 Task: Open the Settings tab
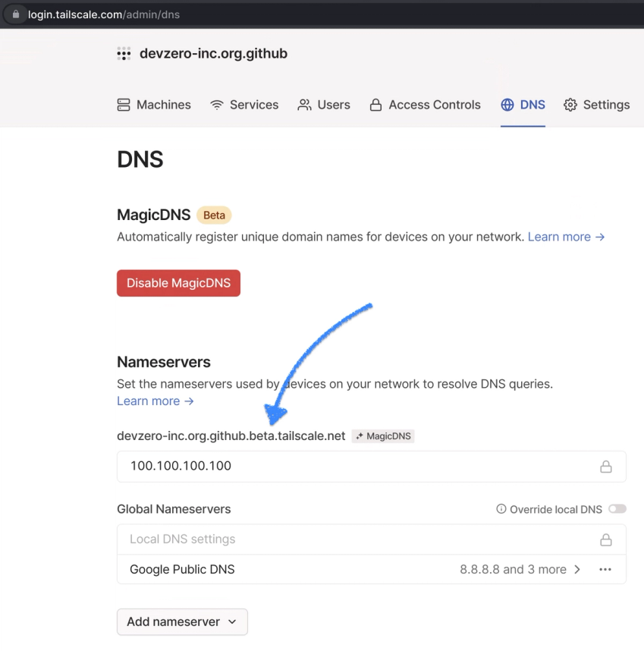[597, 105]
